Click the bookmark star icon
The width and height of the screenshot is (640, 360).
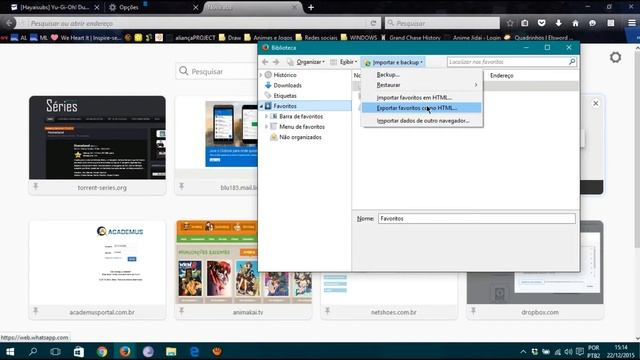tap(510, 23)
